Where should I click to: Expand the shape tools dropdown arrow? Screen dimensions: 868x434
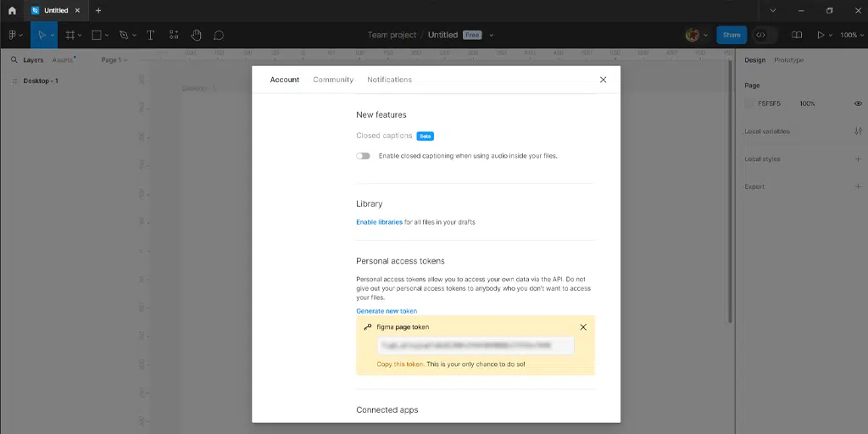[x=107, y=35]
